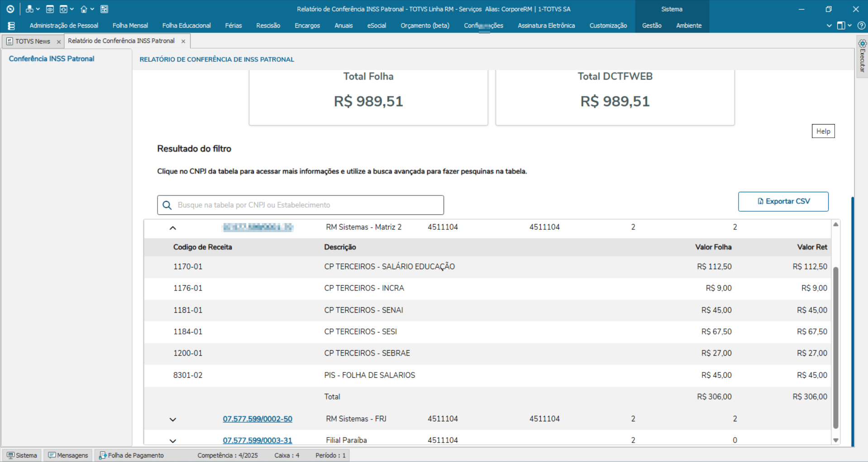
Task: Click the TOTVS round logo icon
Action: pyautogui.click(x=10, y=9)
